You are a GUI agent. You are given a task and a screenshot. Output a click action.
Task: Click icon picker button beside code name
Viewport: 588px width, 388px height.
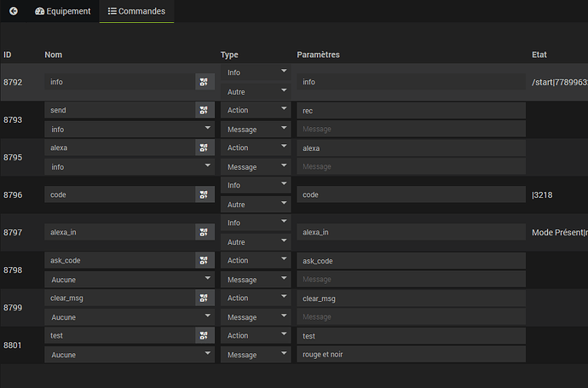(204, 194)
